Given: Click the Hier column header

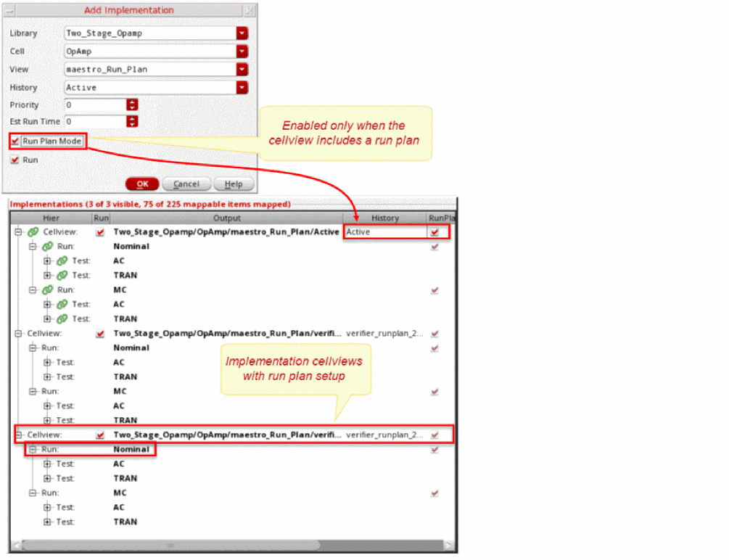Looking at the screenshot, I should click(x=52, y=218).
